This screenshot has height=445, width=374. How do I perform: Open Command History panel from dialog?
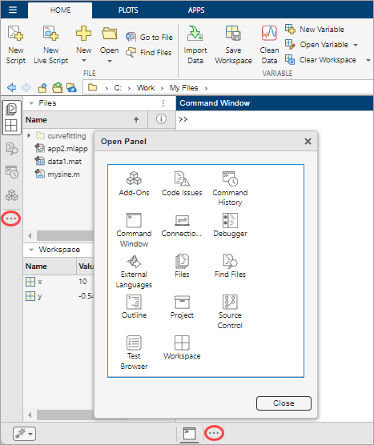coord(230,188)
